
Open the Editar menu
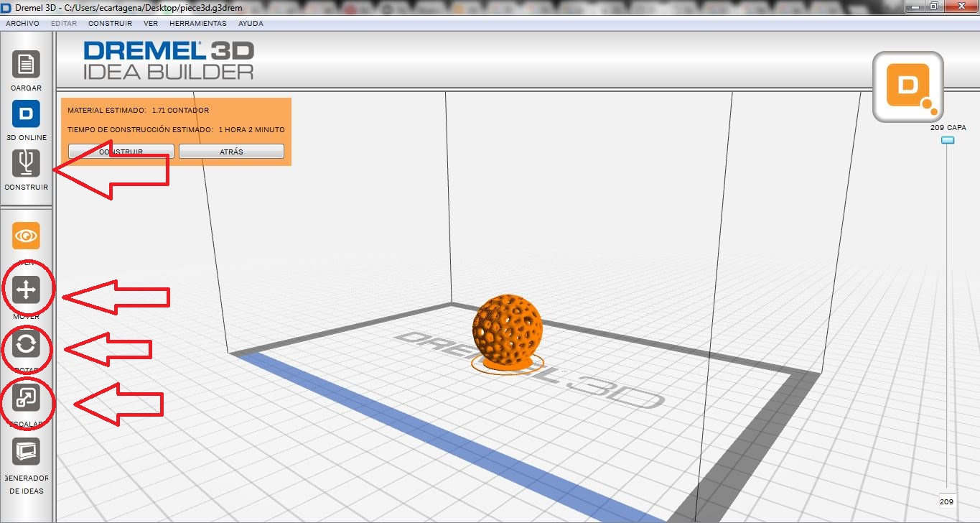tap(64, 23)
